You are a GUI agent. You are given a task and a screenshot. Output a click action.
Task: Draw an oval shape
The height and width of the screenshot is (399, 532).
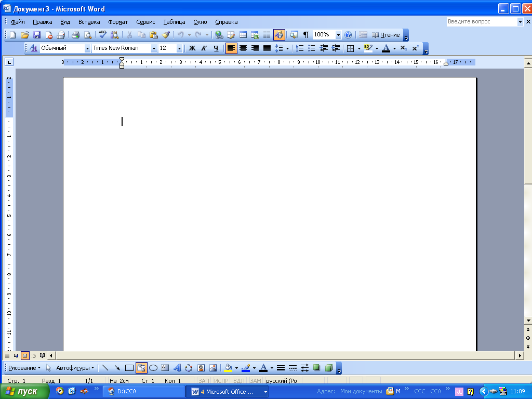tap(153, 368)
